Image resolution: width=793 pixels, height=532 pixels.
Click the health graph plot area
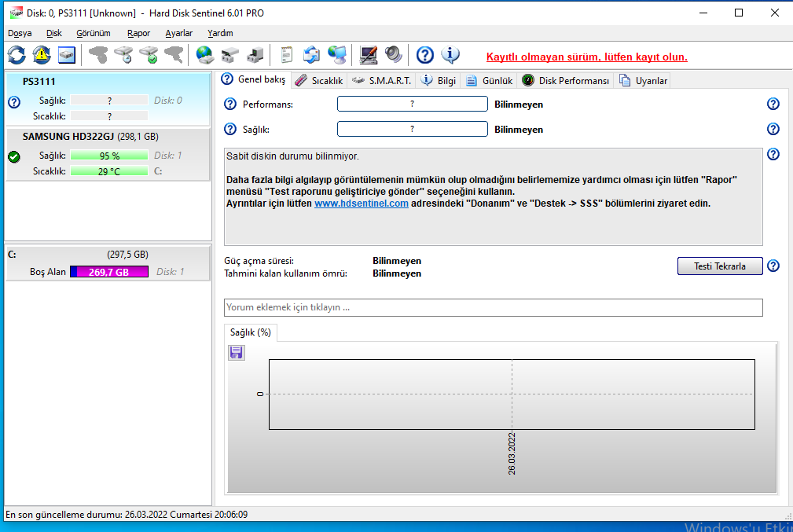[x=512, y=394]
